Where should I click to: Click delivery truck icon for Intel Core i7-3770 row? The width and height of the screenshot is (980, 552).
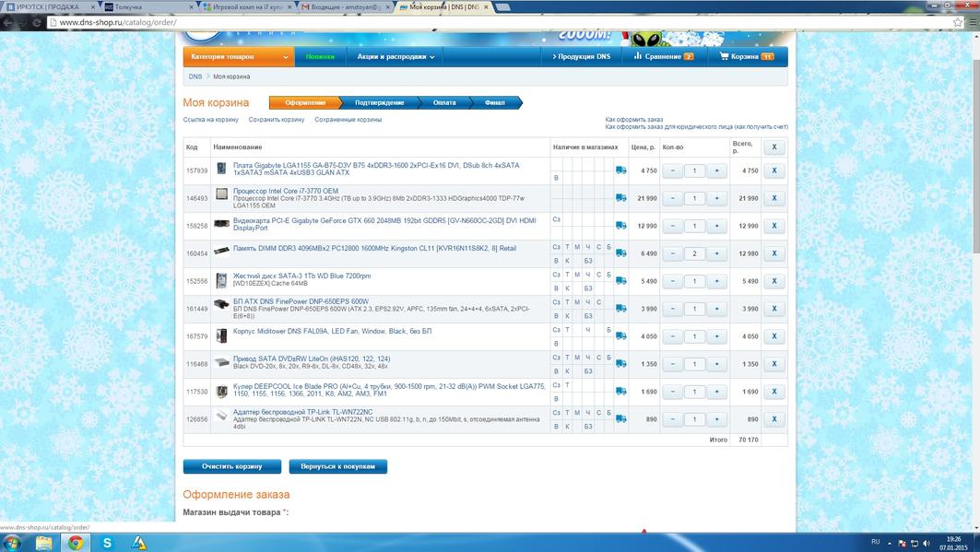coord(620,198)
